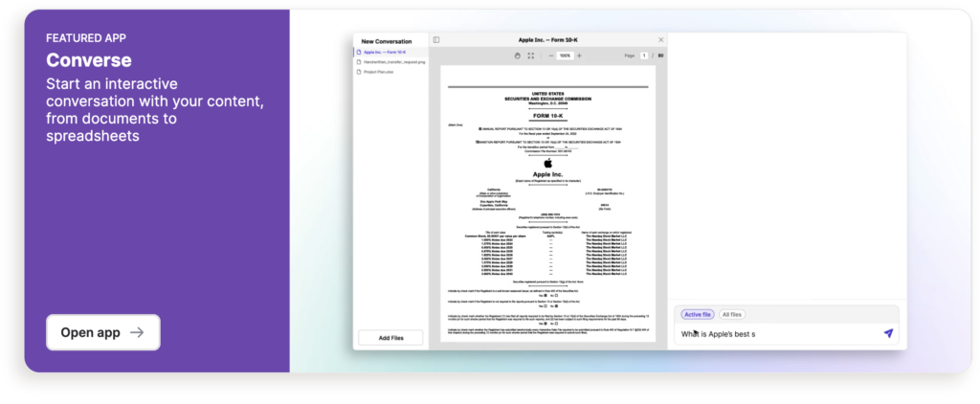Viewport: 980px width, 404px height.
Task: Click the Converse app title
Action: pyautogui.click(x=89, y=60)
